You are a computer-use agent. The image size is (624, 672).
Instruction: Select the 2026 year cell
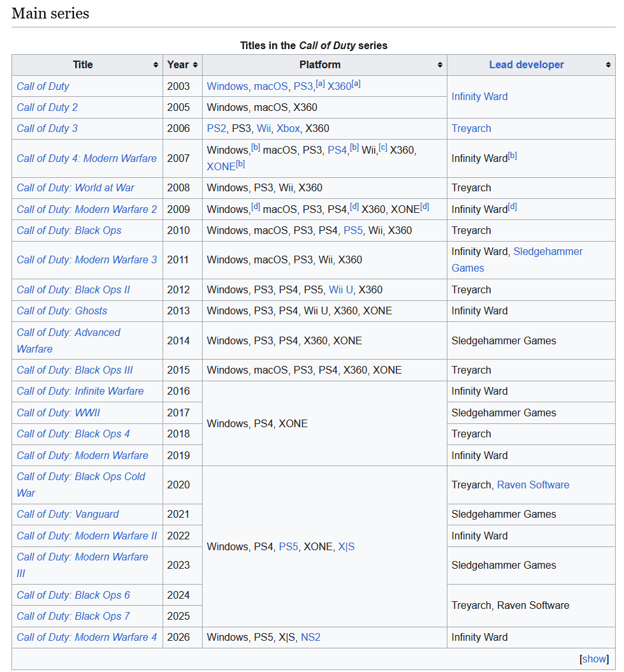(x=182, y=638)
